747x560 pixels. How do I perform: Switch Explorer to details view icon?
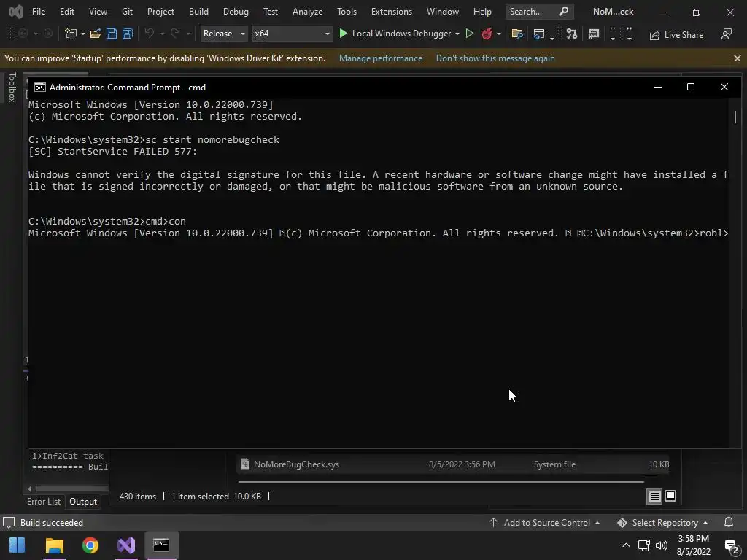[655, 496]
